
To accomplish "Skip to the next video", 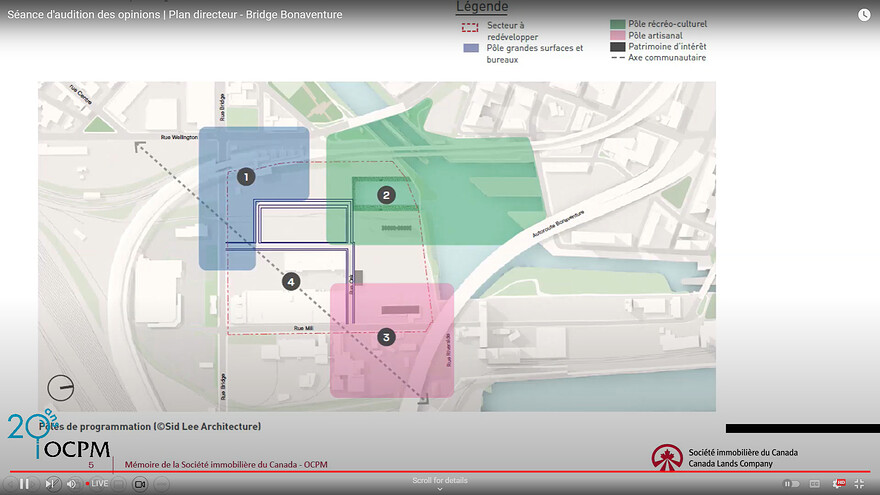I will coord(52,484).
